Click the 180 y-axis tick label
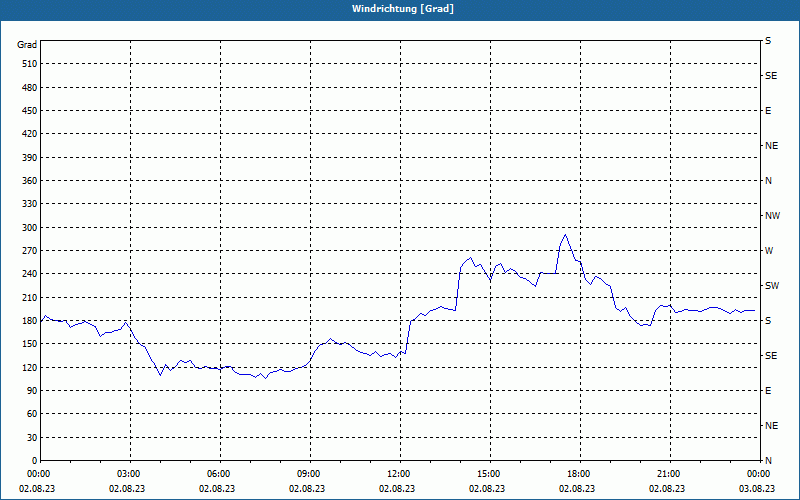 (30, 321)
